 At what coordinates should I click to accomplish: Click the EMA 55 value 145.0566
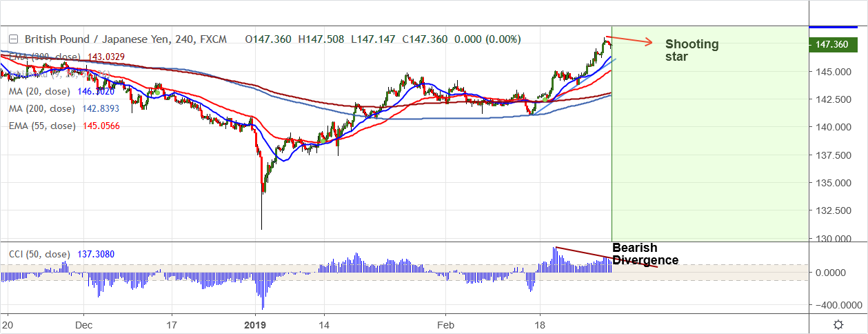click(x=102, y=126)
